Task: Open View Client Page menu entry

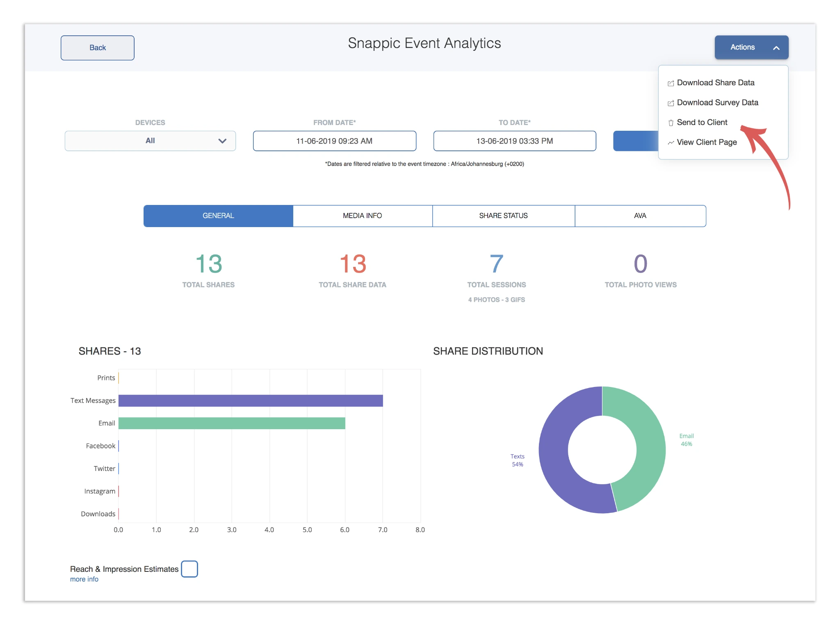Action: [x=707, y=142]
